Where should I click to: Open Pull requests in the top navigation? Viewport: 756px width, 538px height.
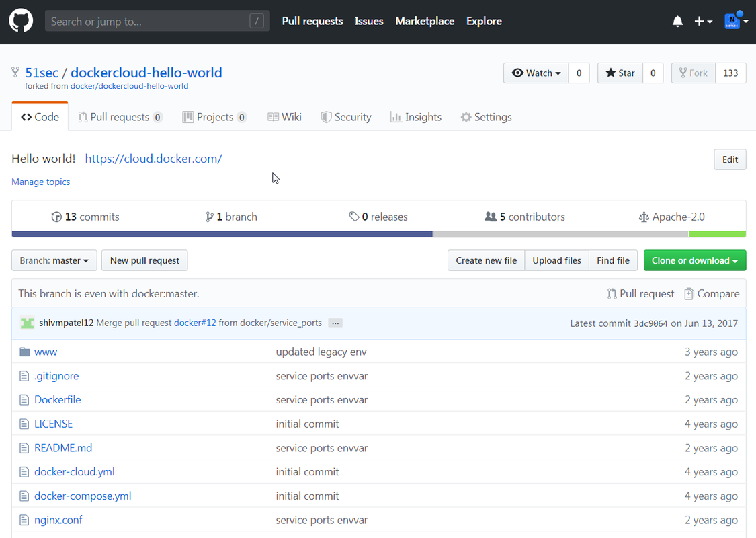312,22
